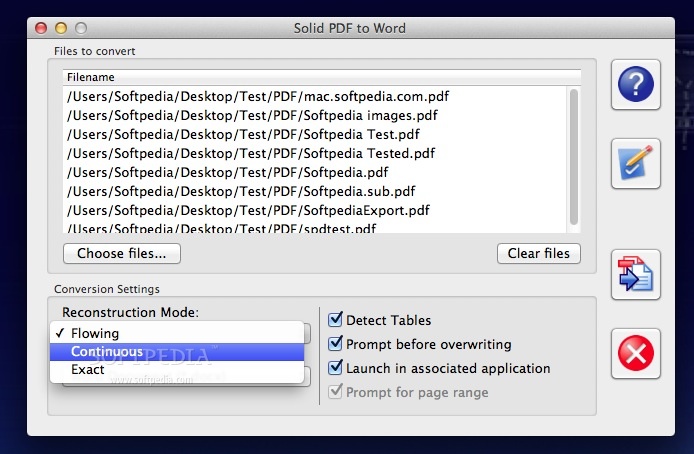694x454 pixels.
Task: Select Softpedia images.pdf row
Action: pyautogui.click(x=315, y=115)
